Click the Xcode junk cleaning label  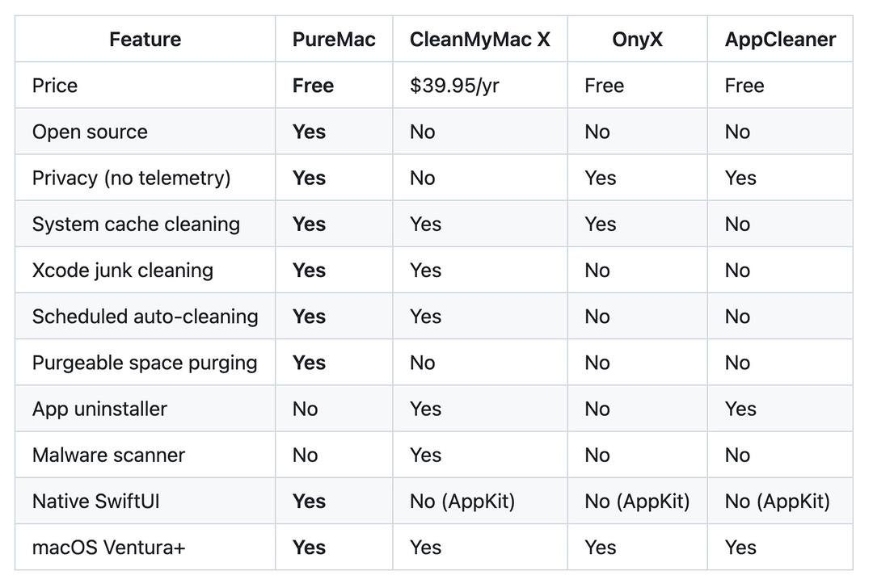click(x=122, y=270)
